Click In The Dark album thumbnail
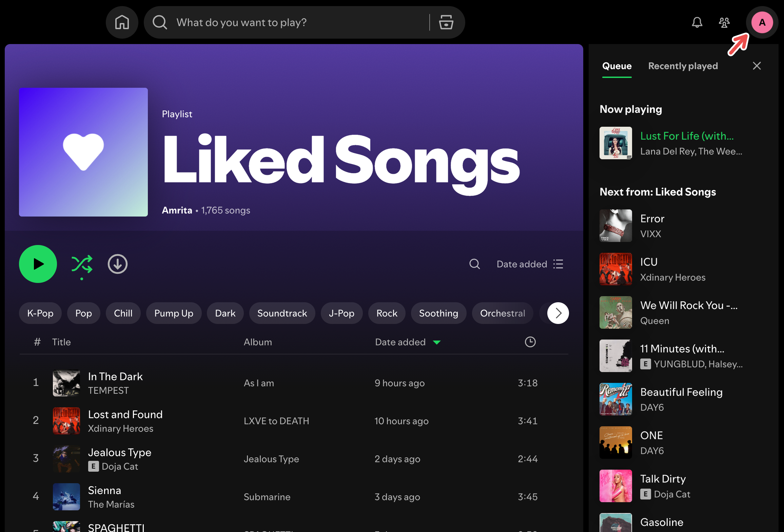The width and height of the screenshot is (784, 532). [x=66, y=383]
